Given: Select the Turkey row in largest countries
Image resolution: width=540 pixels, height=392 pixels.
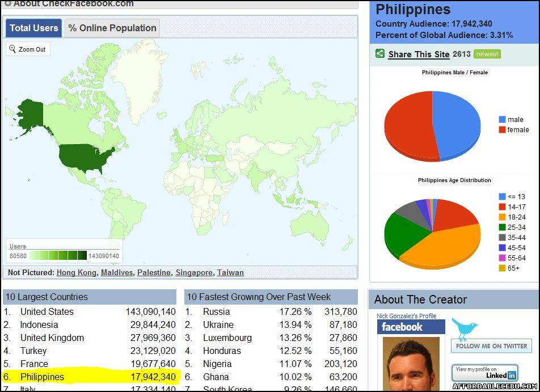Looking at the screenshot, I should (x=90, y=351).
